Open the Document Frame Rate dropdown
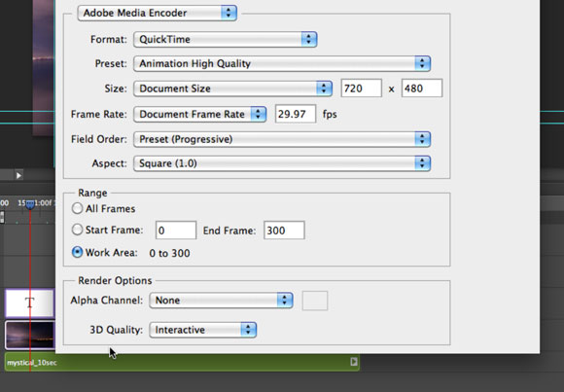The height and width of the screenshot is (392, 564). coord(199,115)
